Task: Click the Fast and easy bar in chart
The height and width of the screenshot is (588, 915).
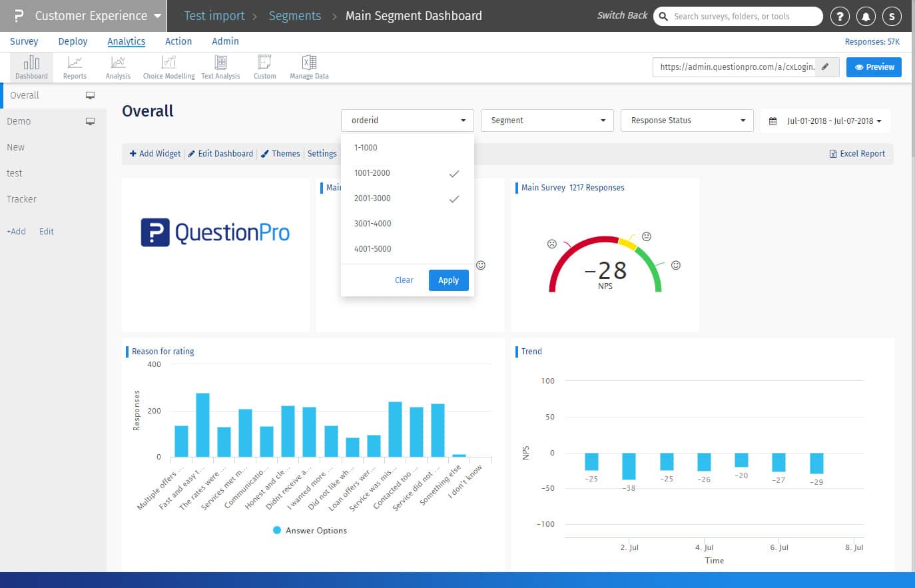Action: (x=202, y=425)
